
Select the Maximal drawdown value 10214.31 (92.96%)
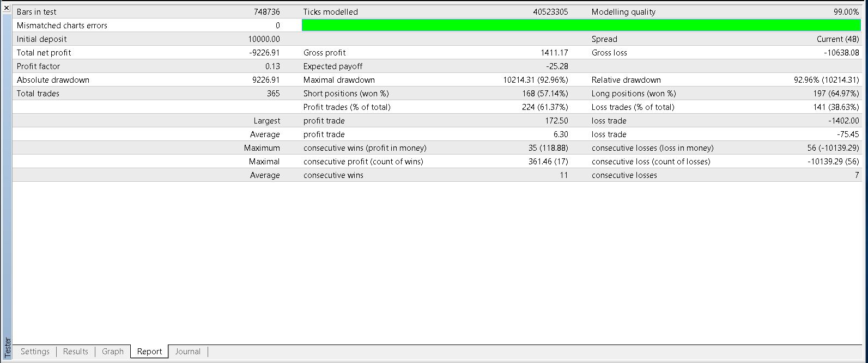coord(536,80)
